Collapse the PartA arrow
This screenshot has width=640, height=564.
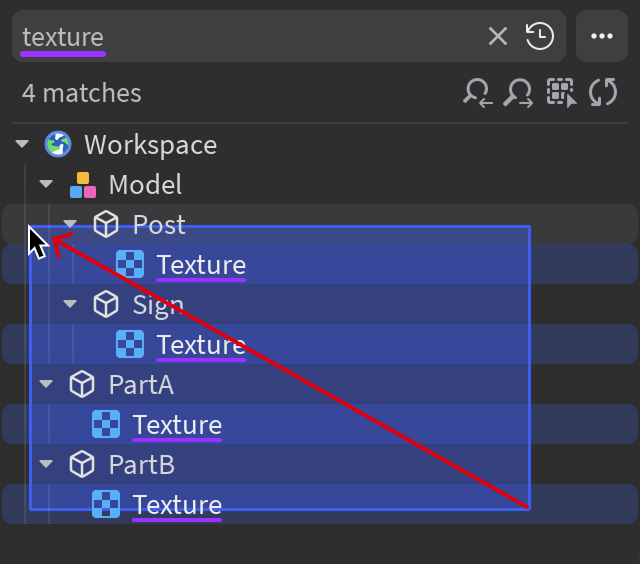tap(46, 385)
